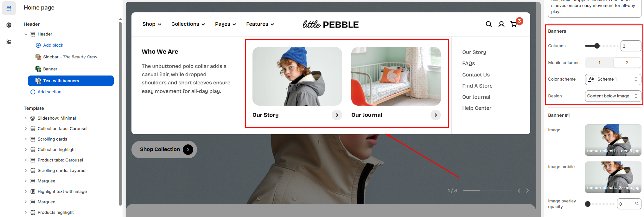Set Mobile columns to 2
The height and width of the screenshot is (217, 644).
click(x=627, y=62)
